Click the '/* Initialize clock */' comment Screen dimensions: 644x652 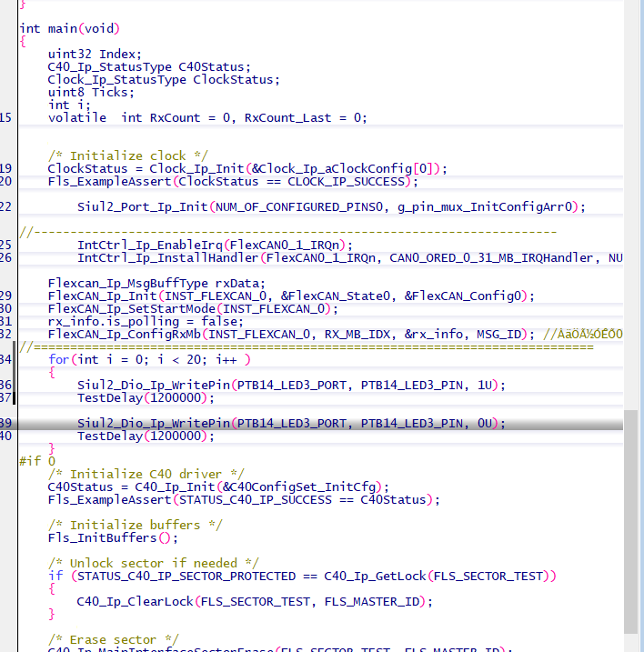127,155
